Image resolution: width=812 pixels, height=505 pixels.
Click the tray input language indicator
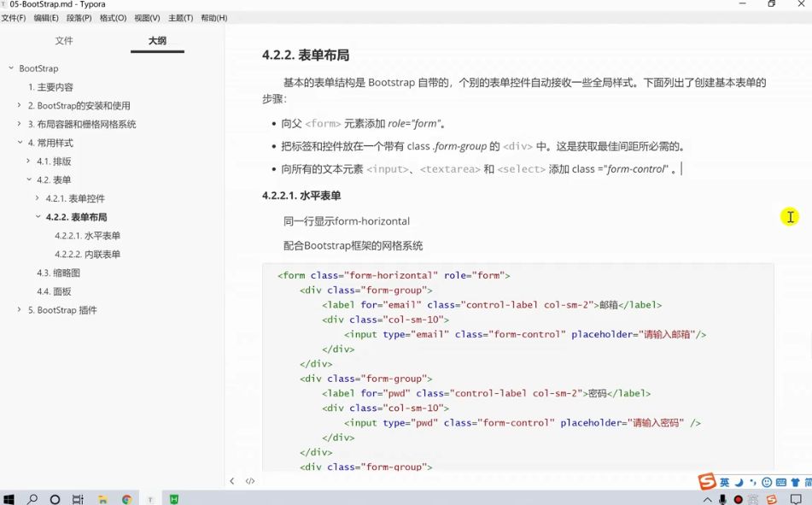pyautogui.click(x=753, y=500)
